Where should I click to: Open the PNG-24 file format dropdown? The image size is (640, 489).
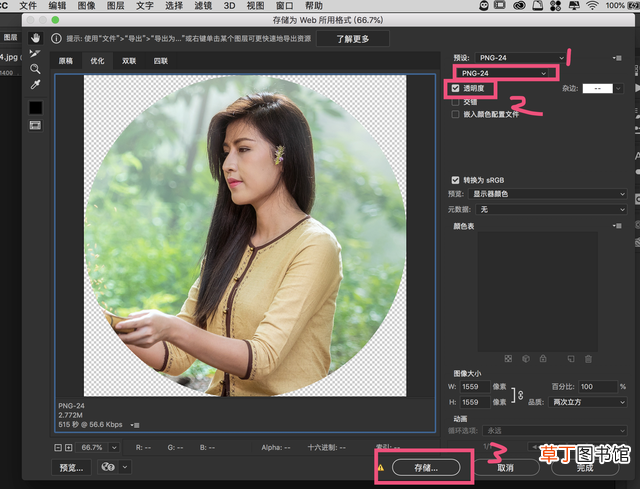click(x=504, y=73)
